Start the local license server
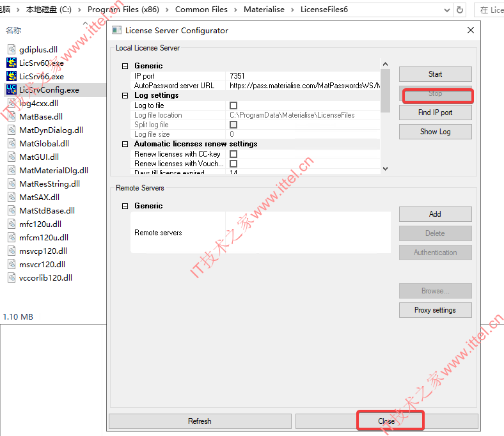 tap(435, 74)
